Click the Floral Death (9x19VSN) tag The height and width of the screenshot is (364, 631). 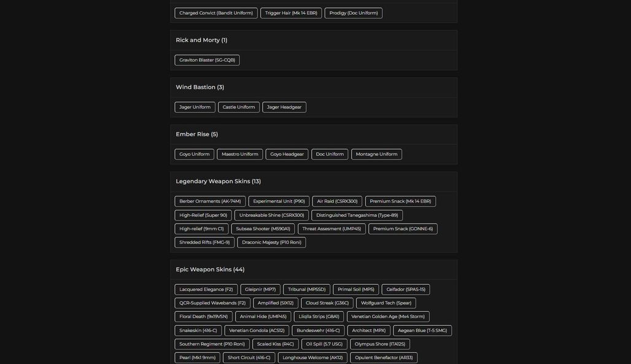(204, 317)
